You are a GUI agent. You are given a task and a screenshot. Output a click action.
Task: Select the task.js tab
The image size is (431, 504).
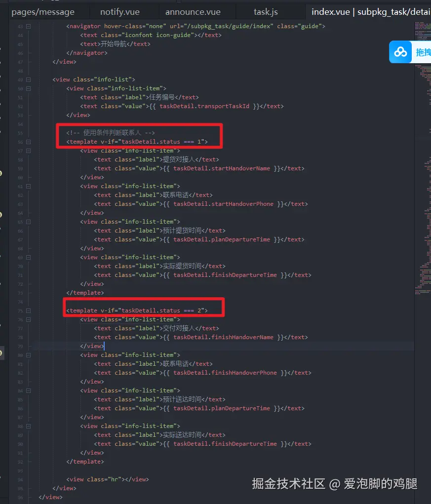click(x=266, y=12)
